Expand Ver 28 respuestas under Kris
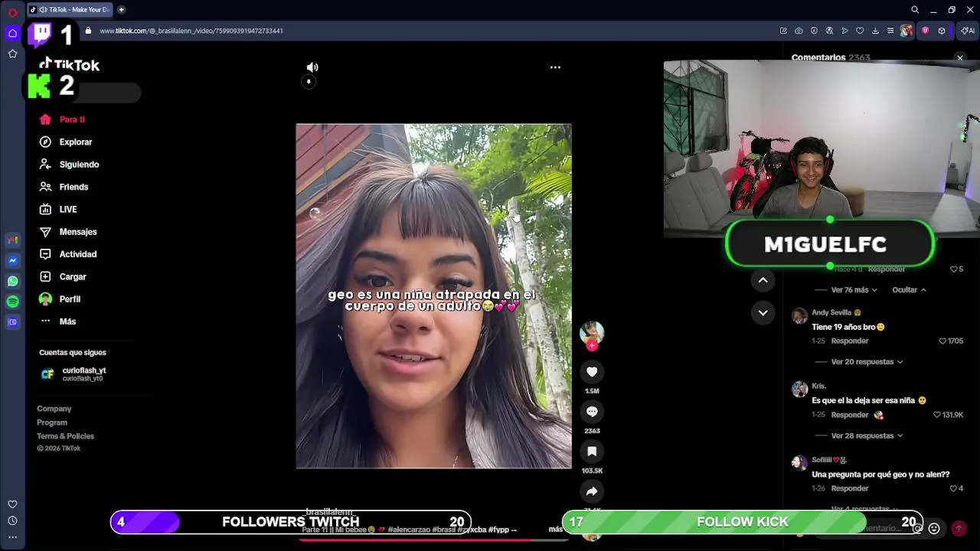 (x=867, y=435)
